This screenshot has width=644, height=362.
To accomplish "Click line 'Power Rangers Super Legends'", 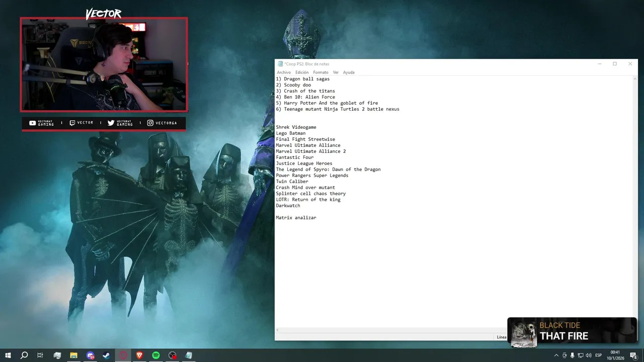I will (x=312, y=175).
